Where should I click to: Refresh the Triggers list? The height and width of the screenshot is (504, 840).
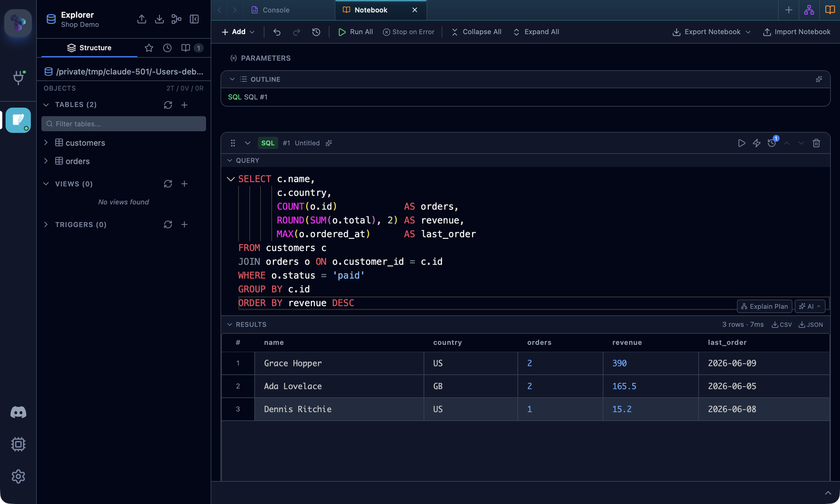click(168, 225)
